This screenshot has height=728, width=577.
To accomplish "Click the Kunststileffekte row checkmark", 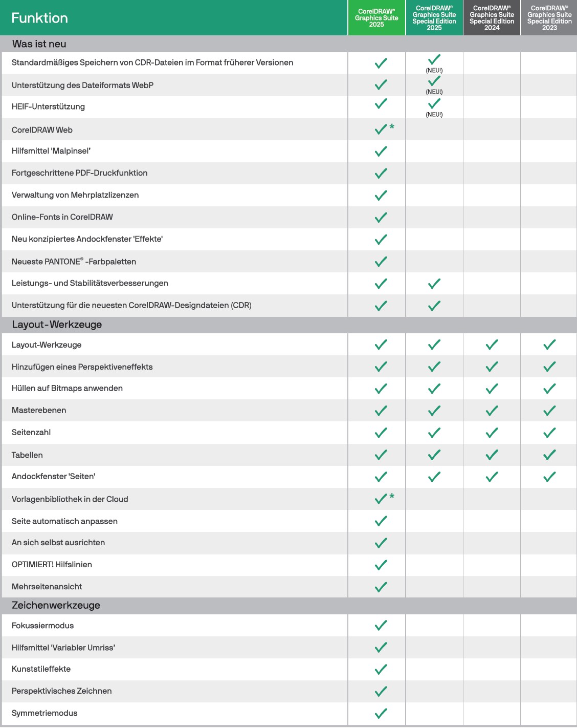I will (381, 670).
